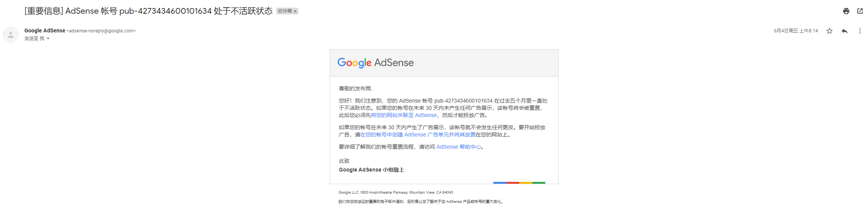This screenshot has width=868, height=215.
Task: Remove the 收件箱 label with its x
Action: (x=295, y=11)
